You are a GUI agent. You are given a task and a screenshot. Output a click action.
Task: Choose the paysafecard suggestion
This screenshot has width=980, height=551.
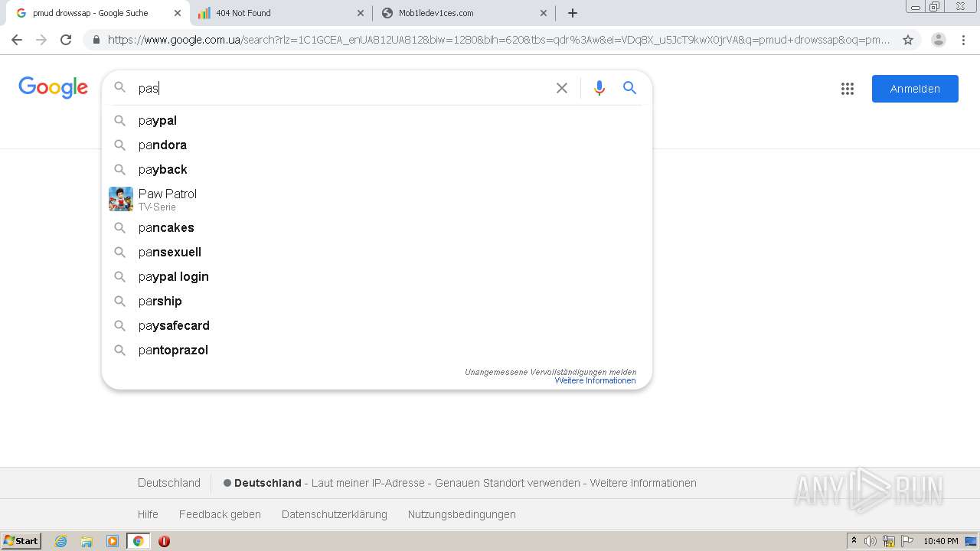tap(377, 325)
